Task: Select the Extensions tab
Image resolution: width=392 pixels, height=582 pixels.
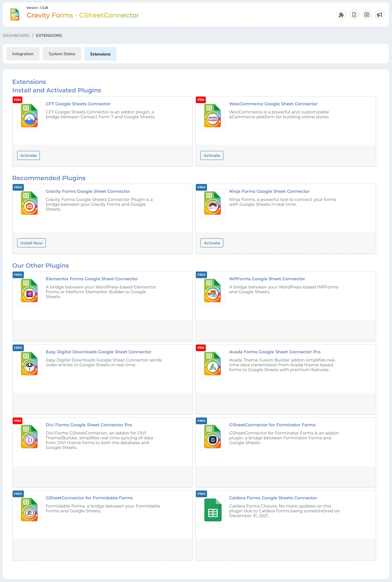Action: coord(100,54)
